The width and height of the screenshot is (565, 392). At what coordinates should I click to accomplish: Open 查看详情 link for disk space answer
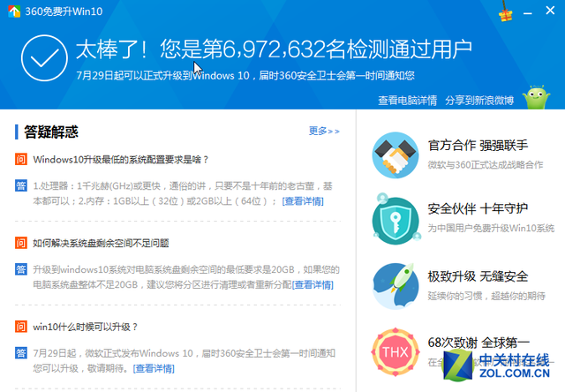[313, 284]
